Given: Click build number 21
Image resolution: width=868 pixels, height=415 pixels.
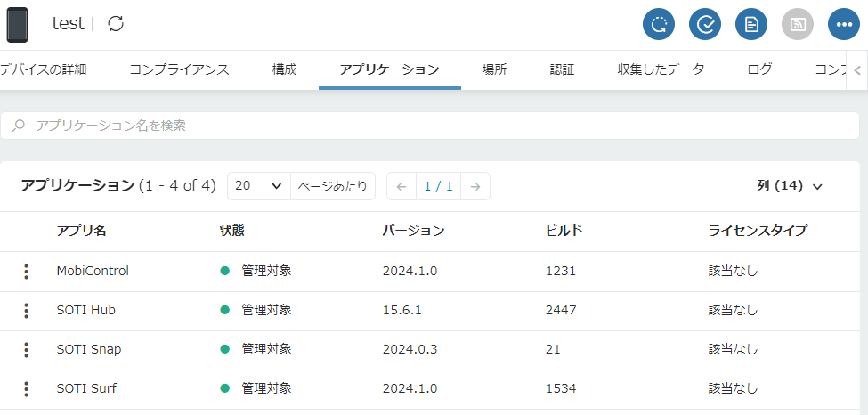Looking at the screenshot, I should coord(553,350).
